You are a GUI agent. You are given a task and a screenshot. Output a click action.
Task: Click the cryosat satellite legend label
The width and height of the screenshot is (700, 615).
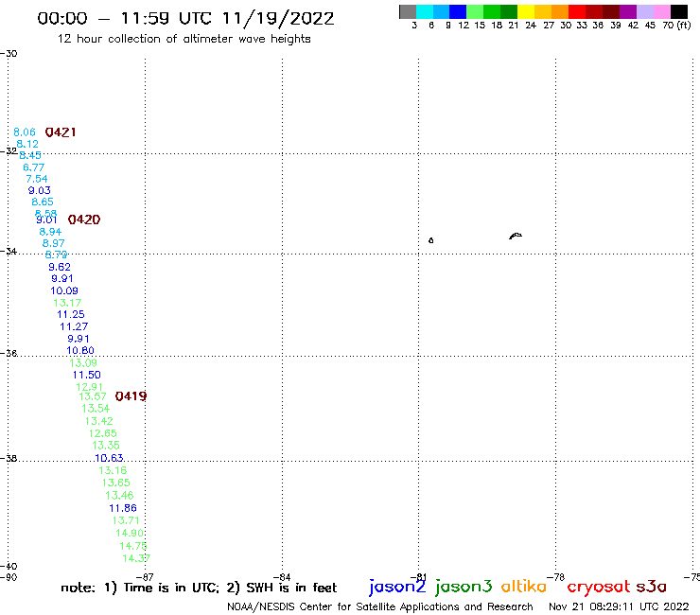point(599,587)
